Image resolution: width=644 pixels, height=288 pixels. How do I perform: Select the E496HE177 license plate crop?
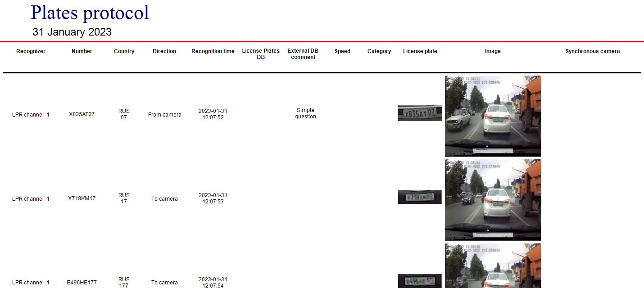(420, 281)
